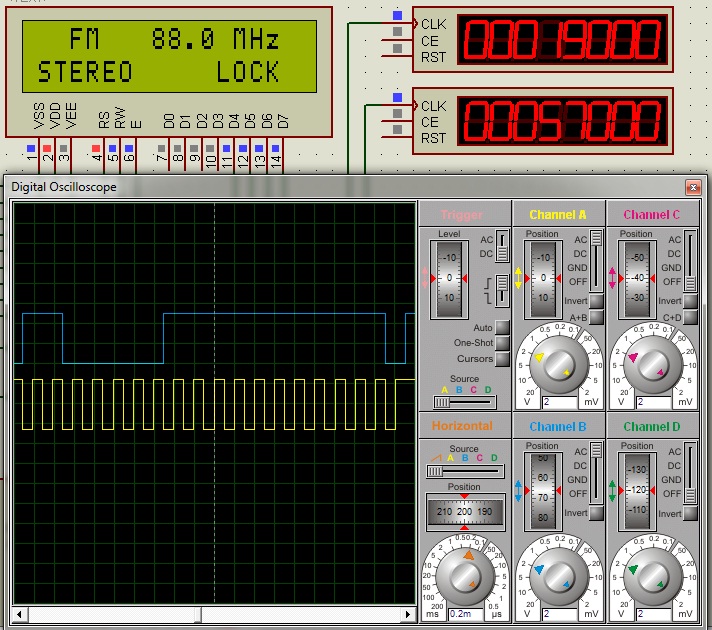Viewport: 712px width, 630px height.
Task: Click Horizontal Source selector slider
Action: [465, 471]
